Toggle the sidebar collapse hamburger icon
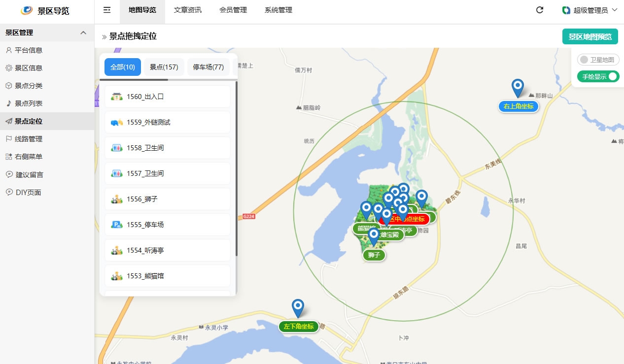This screenshot has width=624, height=364. [106, 10]
